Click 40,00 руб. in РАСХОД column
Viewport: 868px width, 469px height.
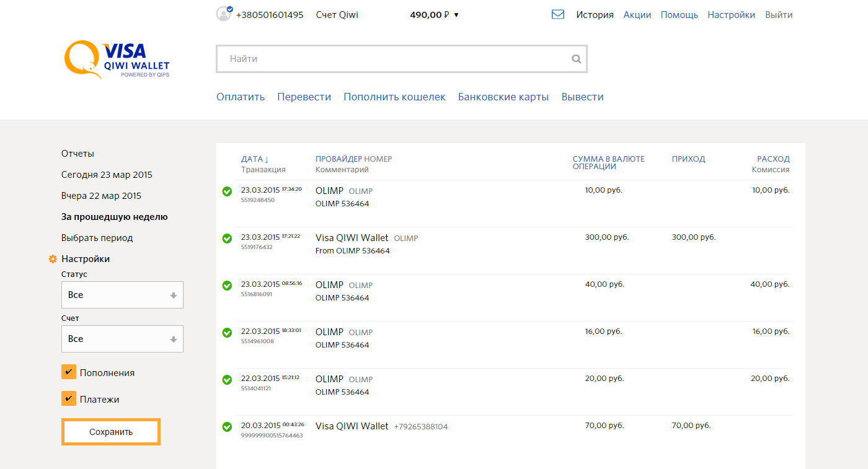click(x=770, y=284)
